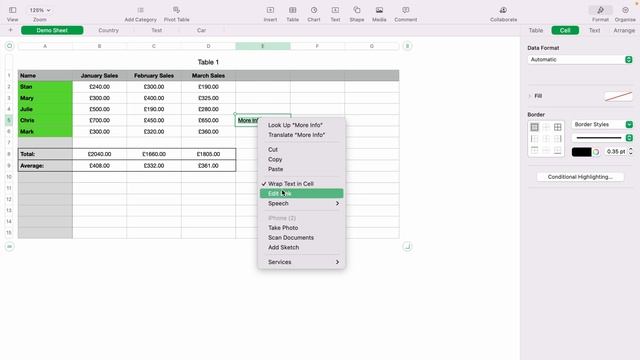The height and width of the screenshot is (360, 640).
Task: Open the border line style dropdown
Action: [x=602, y=138]
